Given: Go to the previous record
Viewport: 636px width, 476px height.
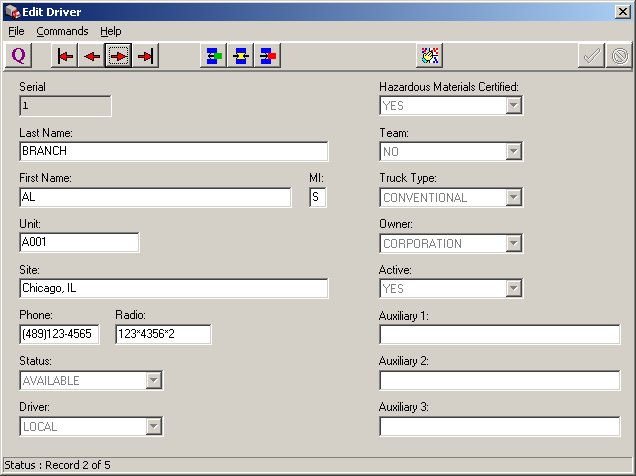Looking at the screenshot, I should (92, 56).
